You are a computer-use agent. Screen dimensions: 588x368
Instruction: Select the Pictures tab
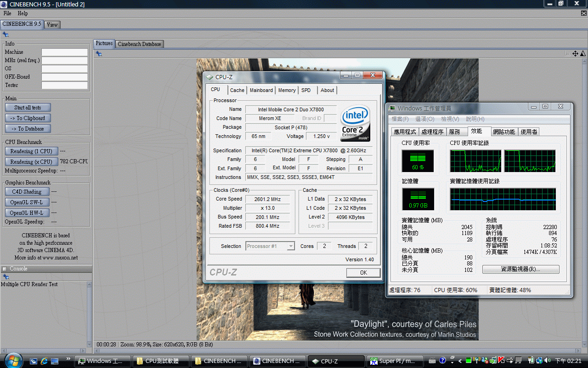coord(104,43)
